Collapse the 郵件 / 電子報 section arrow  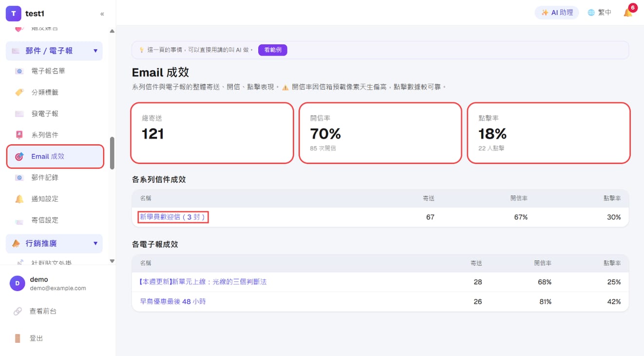coord(95,51)
